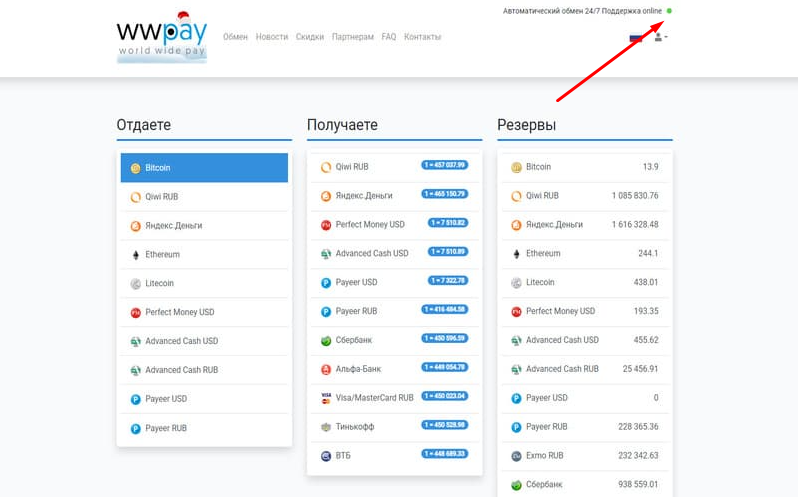Click the Payeer RUB reserve 228 365.36
This screenshot has width=798, height=497.
click(x=638, y=427)
